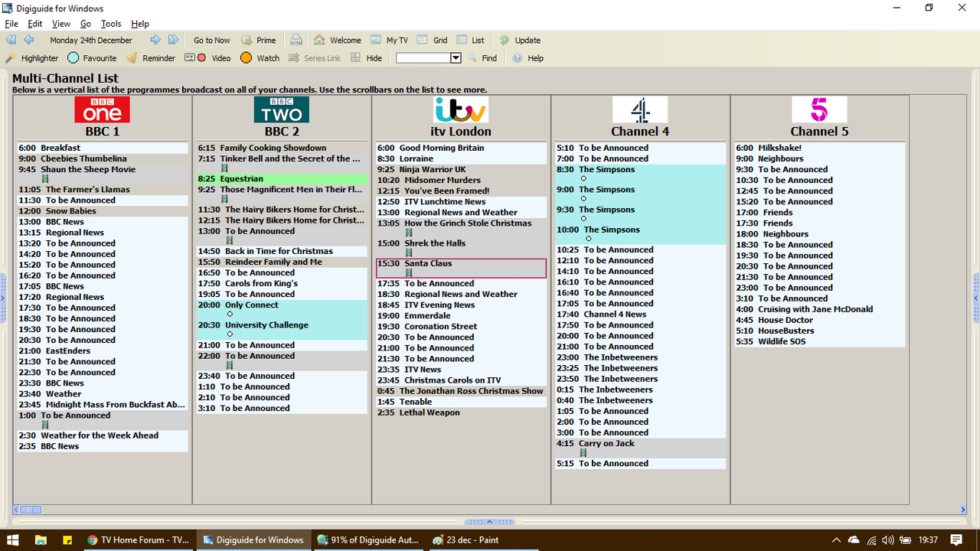Click the horizontal scrollbar thumb
The width and height of the screenshot is (980, 551).
point(31,510)
